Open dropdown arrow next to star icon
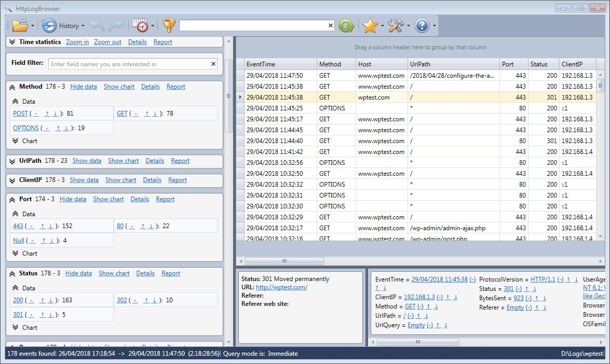Image resolution: width=610 pixels, height=364 pixels. click(383, 26)
